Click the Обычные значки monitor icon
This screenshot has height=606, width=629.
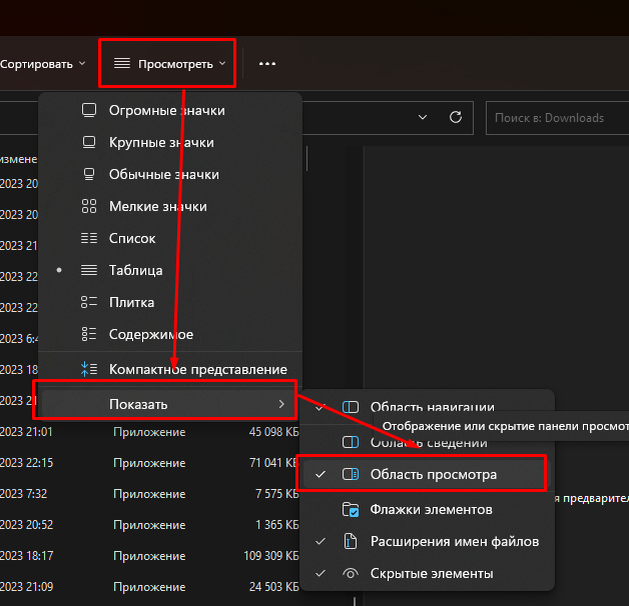(x=89, y=174)
